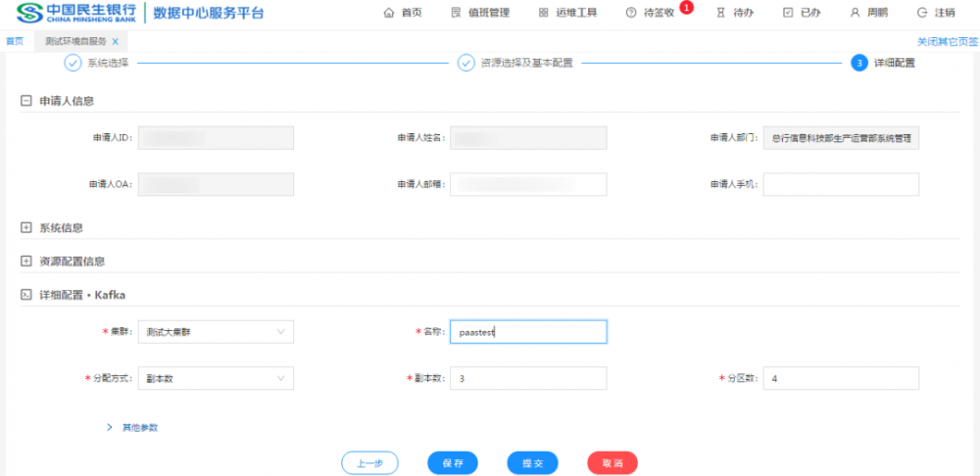The image size is (980, 476).
Task: Click the China Minsheng Bank logo
Action: 76,12
